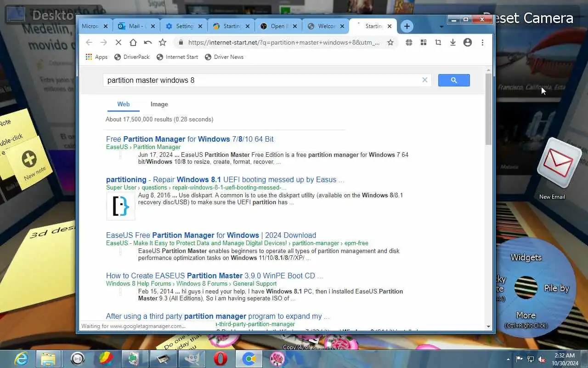
Task: Open 'Repair Windows 8.1 UEFI booting' result
Action: tap(225, 179)
